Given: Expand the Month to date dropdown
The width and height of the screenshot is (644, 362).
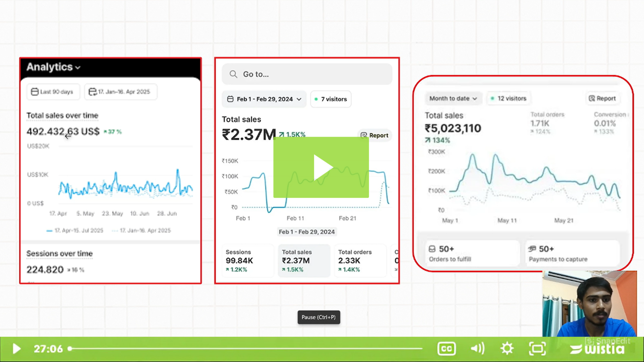Looking at the screenshot, I should (453, 98).
